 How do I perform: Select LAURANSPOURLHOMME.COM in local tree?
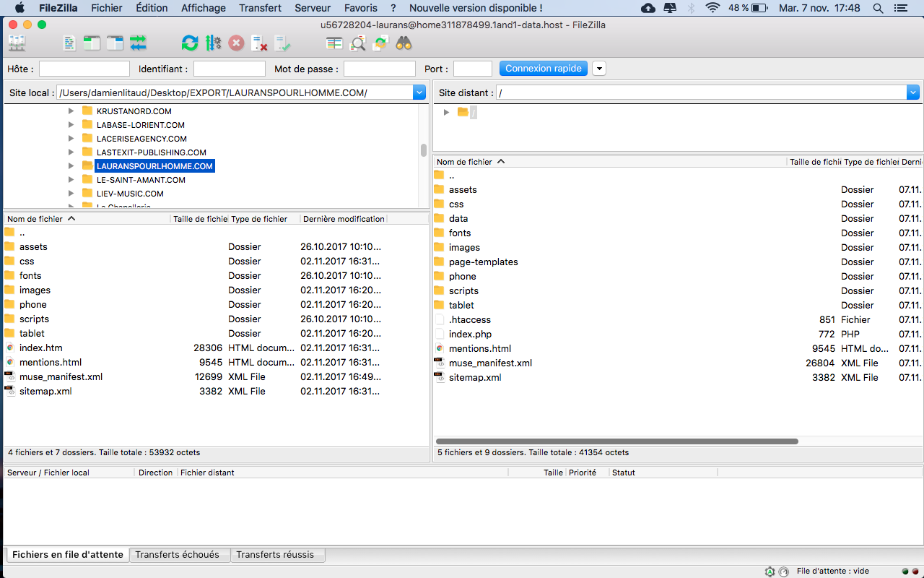[x=155, y=166]
